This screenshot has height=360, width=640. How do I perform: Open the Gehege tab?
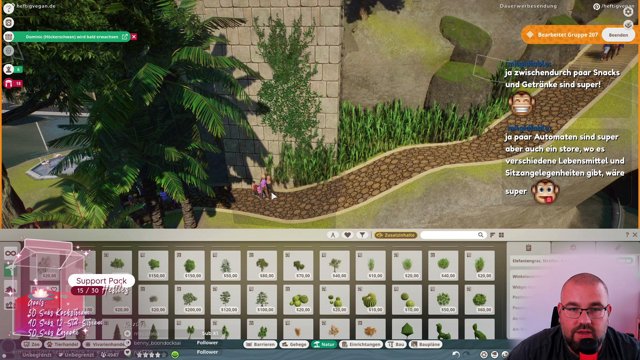[294, 344]
